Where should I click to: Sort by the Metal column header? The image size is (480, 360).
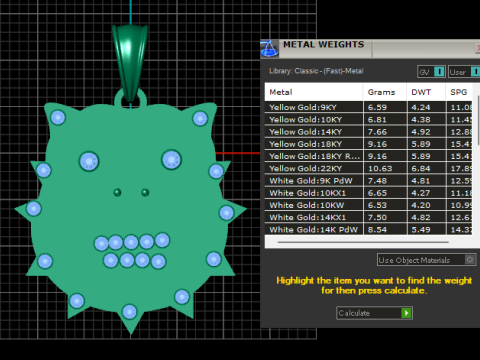click(x=314, y=92)
